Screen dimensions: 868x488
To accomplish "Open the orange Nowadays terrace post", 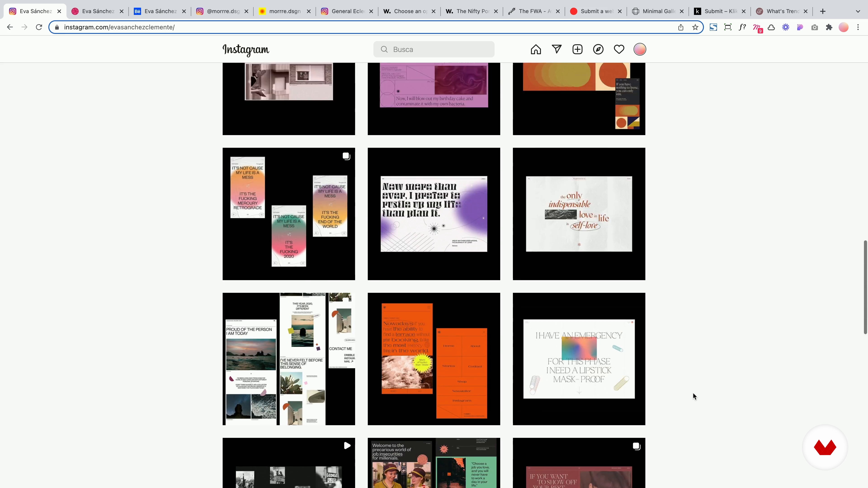I will coord(434,359).
